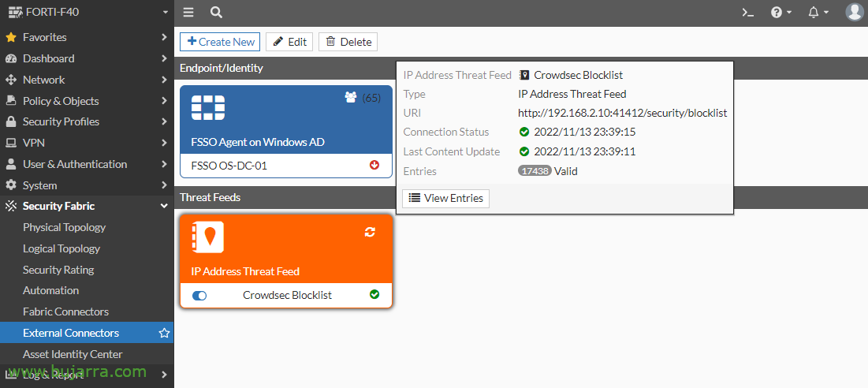868x388 pixels.
Task: Open the notifications bell
Action: [x=818, y=12]
